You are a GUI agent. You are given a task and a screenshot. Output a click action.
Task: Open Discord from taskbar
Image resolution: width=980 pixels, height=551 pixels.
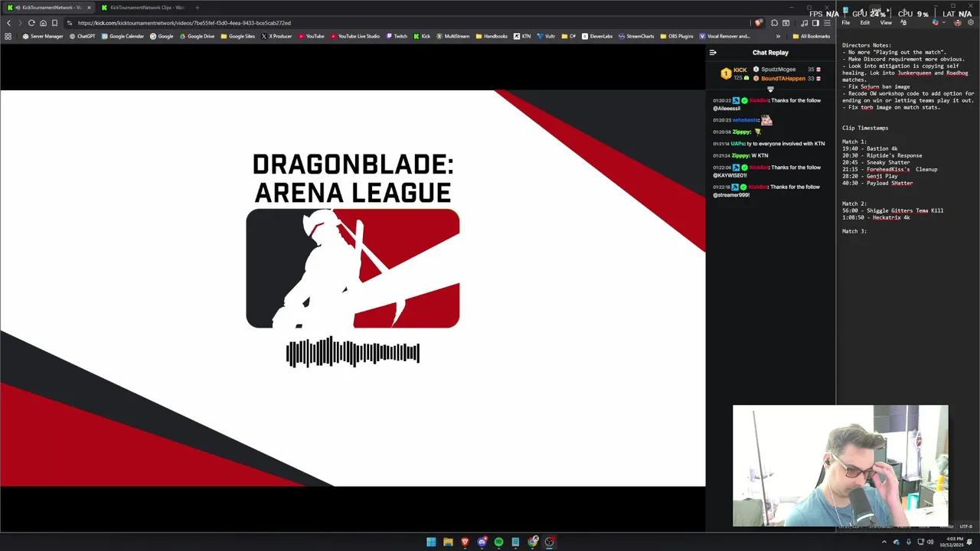coord(482,542)
